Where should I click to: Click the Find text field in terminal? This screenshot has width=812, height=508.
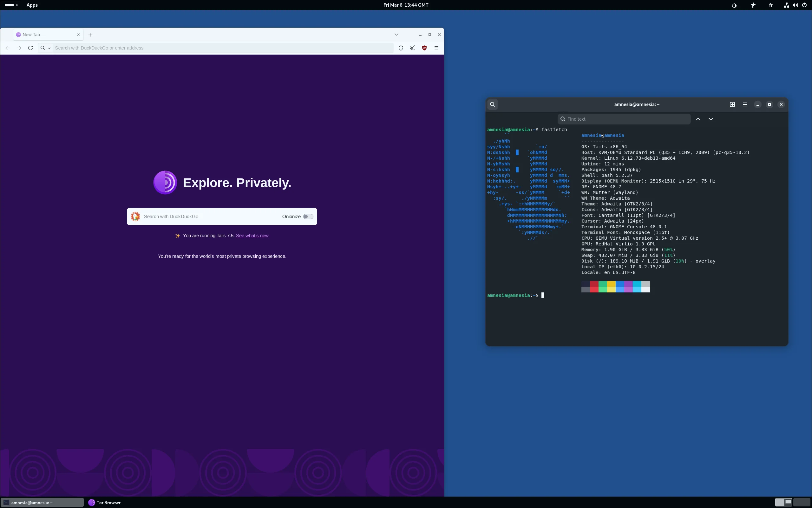click(624, 119)
